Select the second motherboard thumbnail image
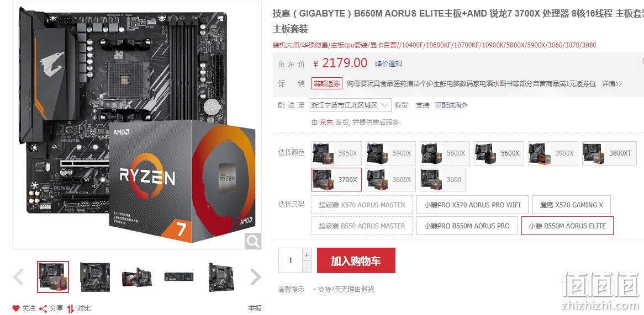 [x=95, y=277]
